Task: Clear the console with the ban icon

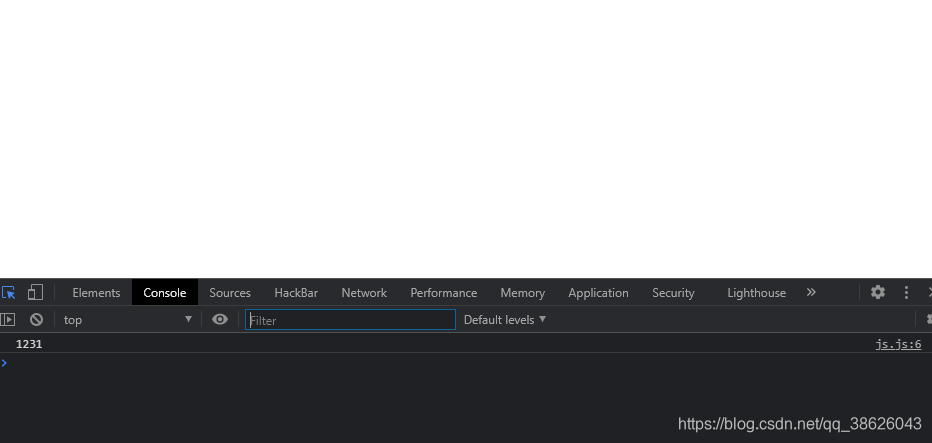Action: click(36, 319)
